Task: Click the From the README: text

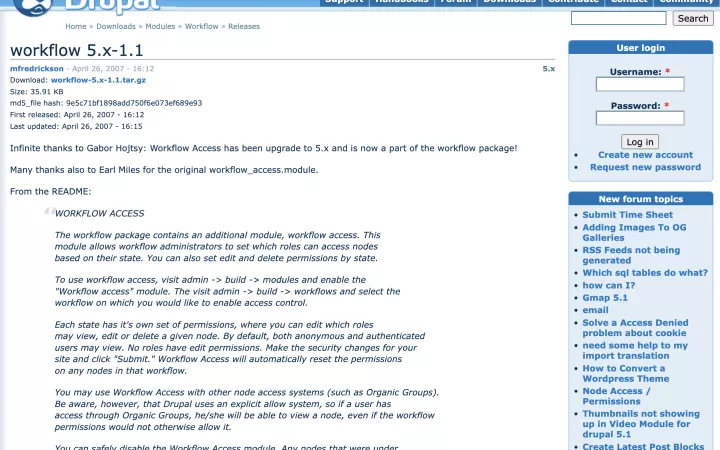Action: coord(51,191)
